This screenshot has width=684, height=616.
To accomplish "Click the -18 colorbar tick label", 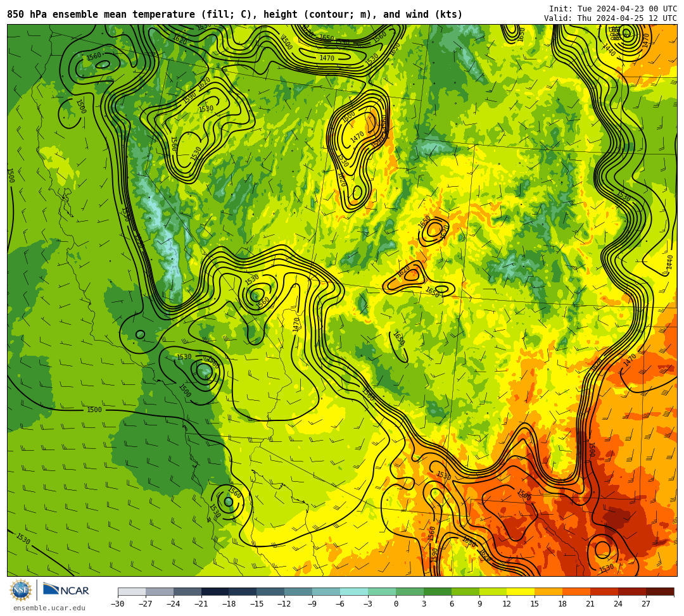I will pyautogui.click(x=229, y=604).
